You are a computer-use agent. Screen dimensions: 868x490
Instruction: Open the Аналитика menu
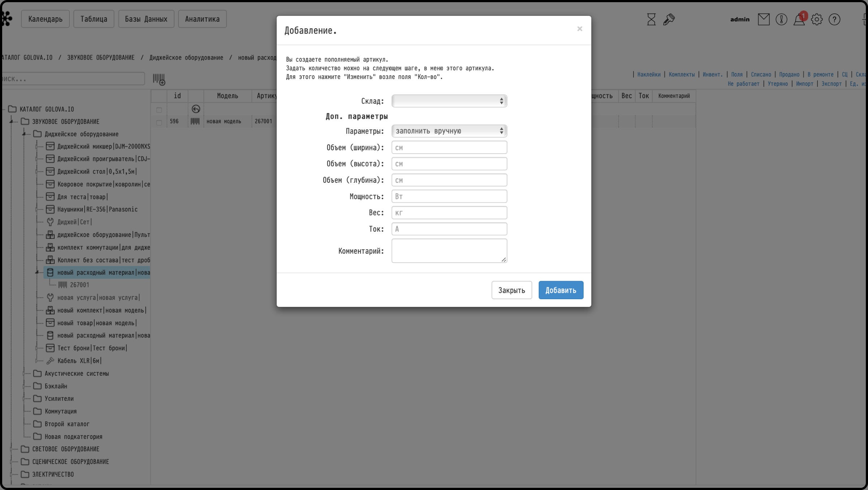click(202, 19)
